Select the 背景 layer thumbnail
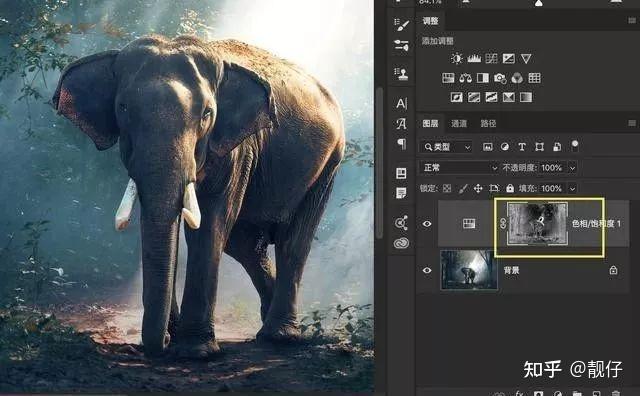This screenshot has width=640, height=396. 469,270
